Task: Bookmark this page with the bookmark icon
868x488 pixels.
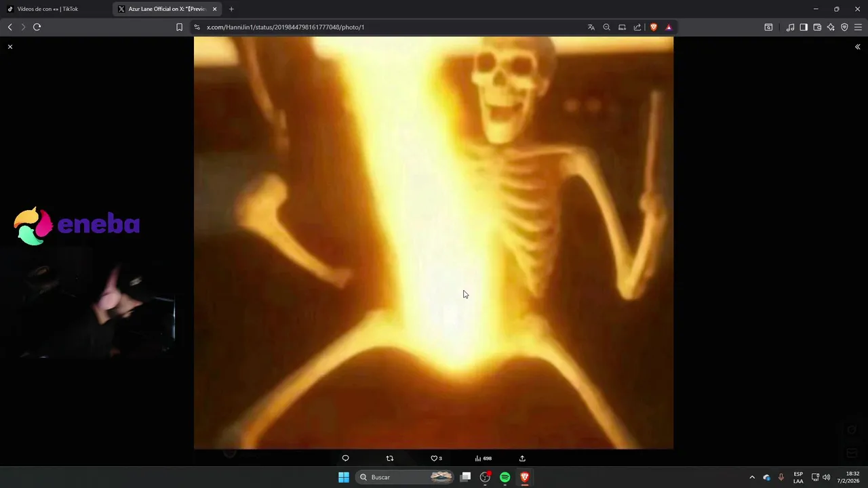Action: [x=179, y=27]
